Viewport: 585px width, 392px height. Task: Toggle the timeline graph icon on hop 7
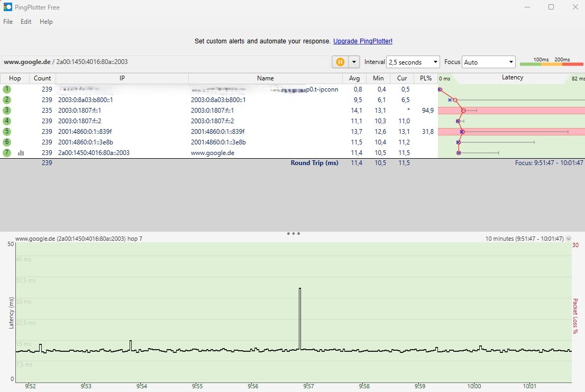[21, 153]
